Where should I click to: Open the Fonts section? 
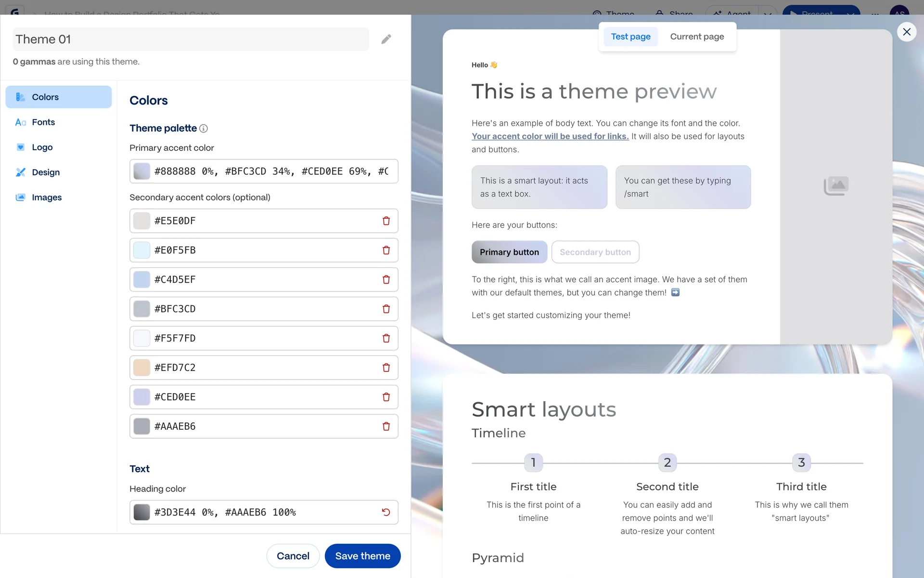pos(43,122)
